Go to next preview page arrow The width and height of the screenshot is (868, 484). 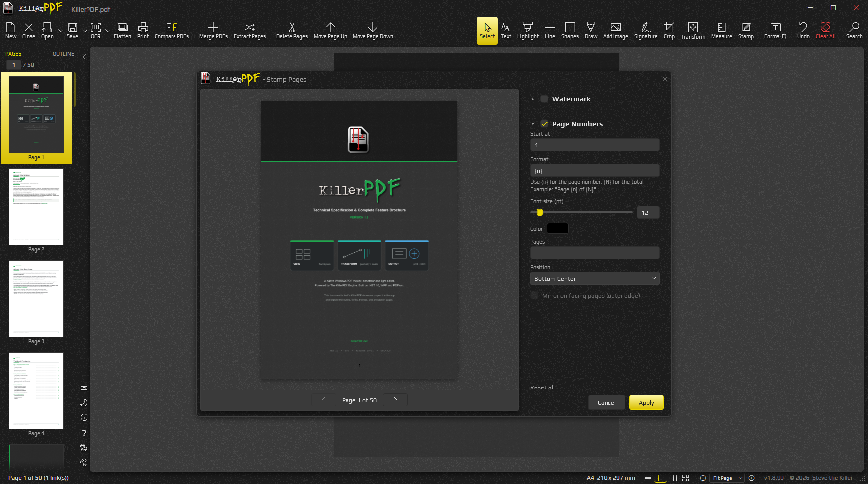(x=395, y=400)
